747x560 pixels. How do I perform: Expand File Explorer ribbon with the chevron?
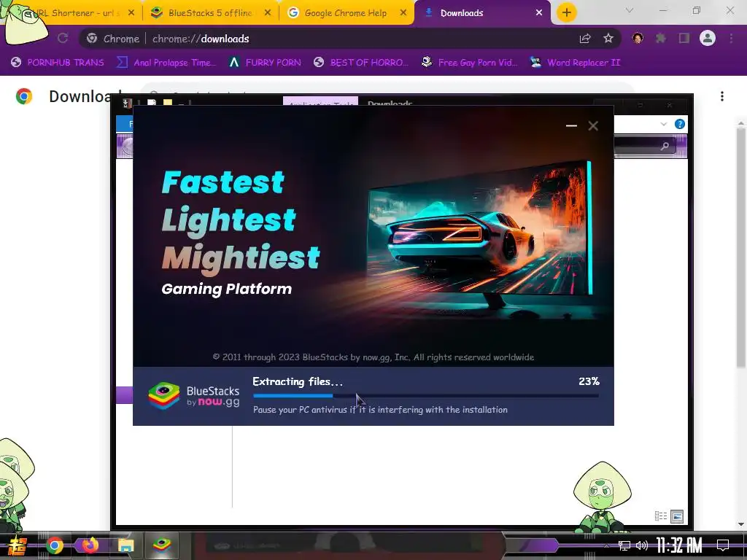point(664,124)
